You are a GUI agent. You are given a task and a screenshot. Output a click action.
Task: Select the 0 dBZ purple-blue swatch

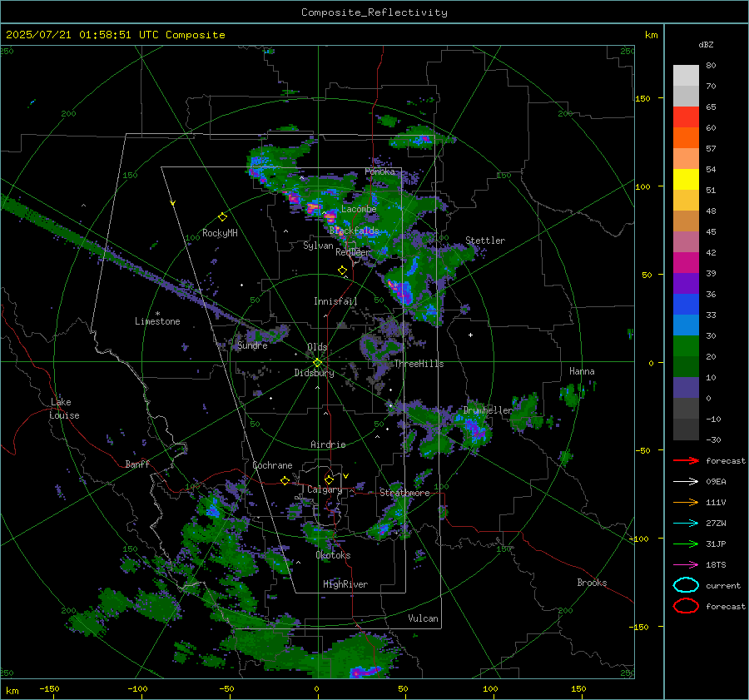coord(686,388)
